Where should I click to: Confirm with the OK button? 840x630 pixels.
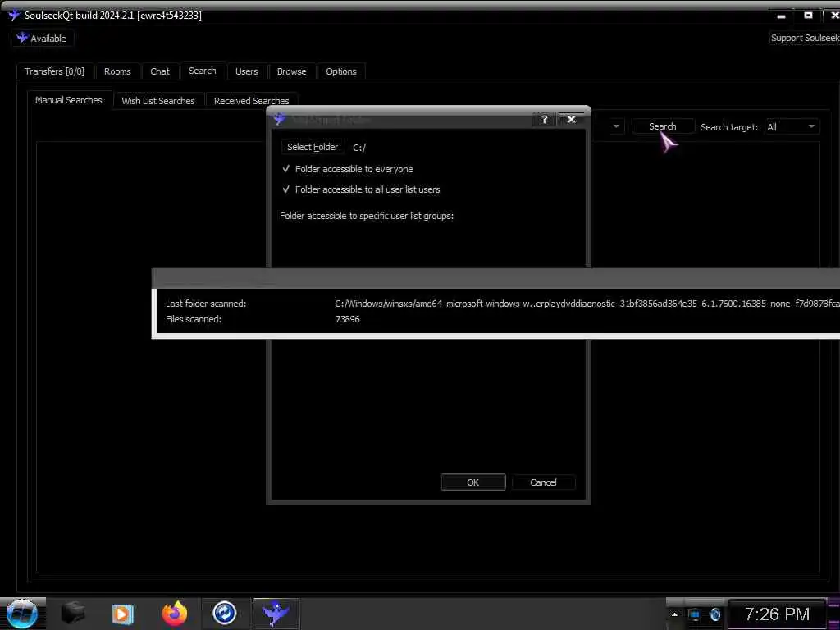point(473,482)
